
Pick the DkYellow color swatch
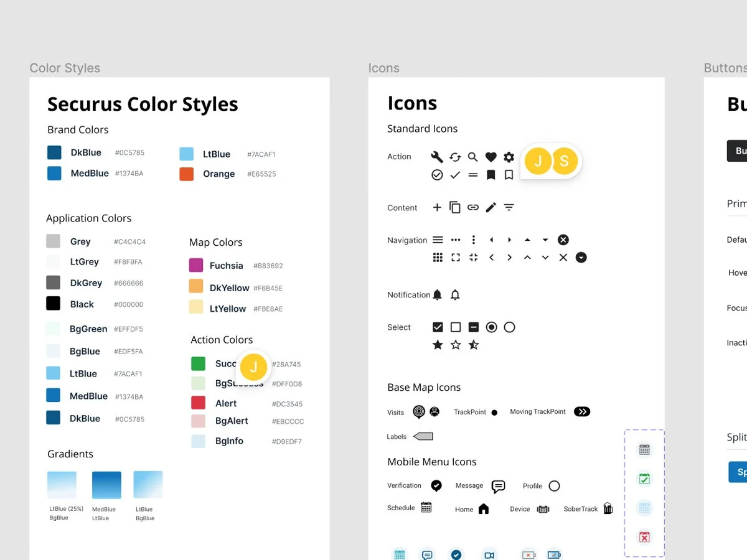tap(196, 286)
